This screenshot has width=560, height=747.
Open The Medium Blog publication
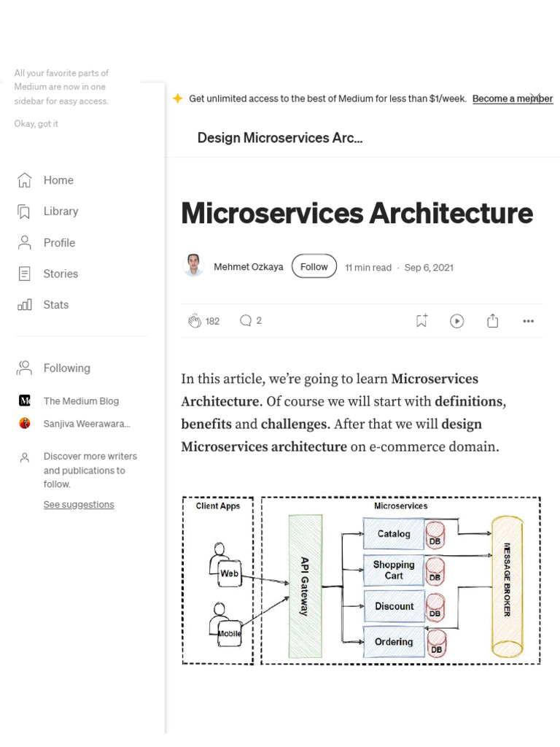[x=81, y=401]
